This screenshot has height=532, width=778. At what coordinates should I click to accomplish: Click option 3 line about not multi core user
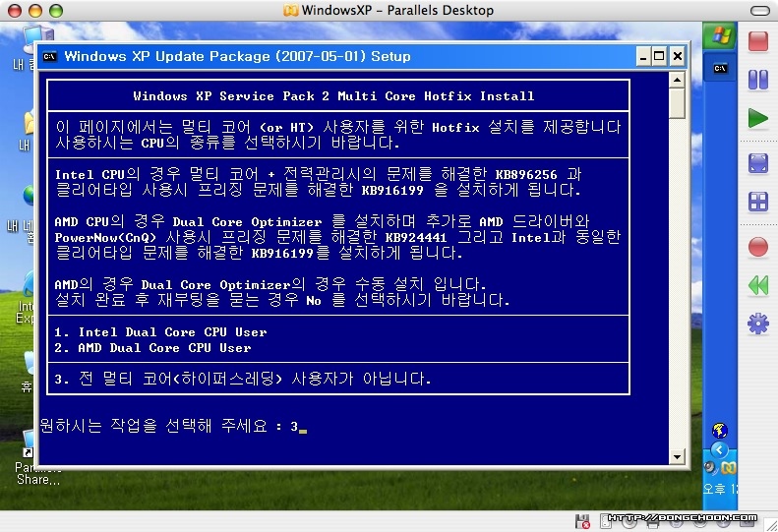pos(243,380)
